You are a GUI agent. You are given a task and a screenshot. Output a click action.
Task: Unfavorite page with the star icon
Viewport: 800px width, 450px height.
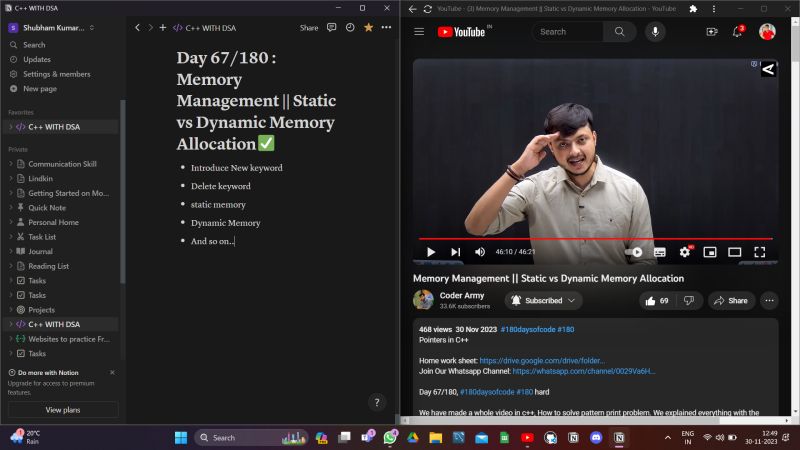pyautogui.click(x=368, y=27)
